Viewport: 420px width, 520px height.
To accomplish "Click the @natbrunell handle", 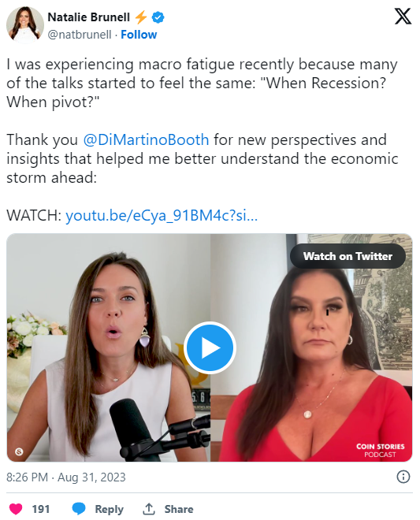I will (80, 35).
